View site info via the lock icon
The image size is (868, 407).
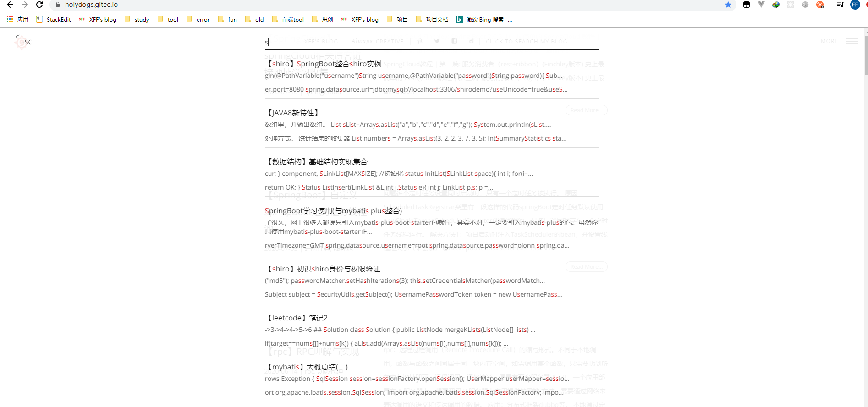pos(58,5)
